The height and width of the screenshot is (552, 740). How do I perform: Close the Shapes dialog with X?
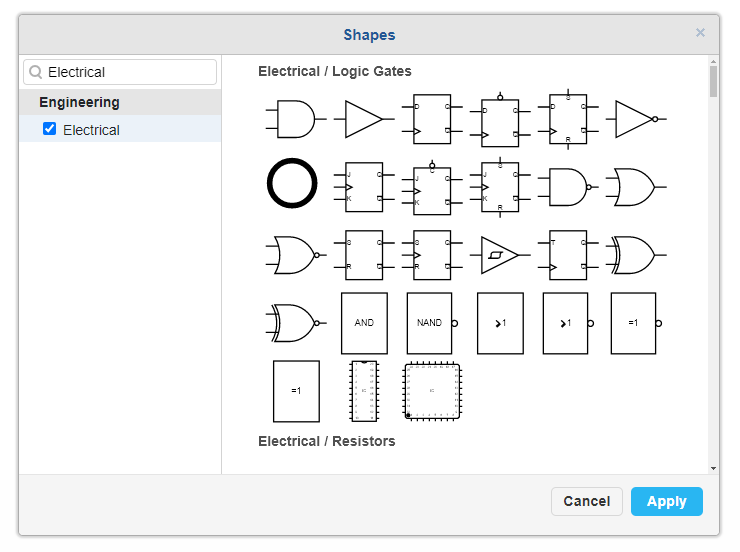[x=700, y=33]
